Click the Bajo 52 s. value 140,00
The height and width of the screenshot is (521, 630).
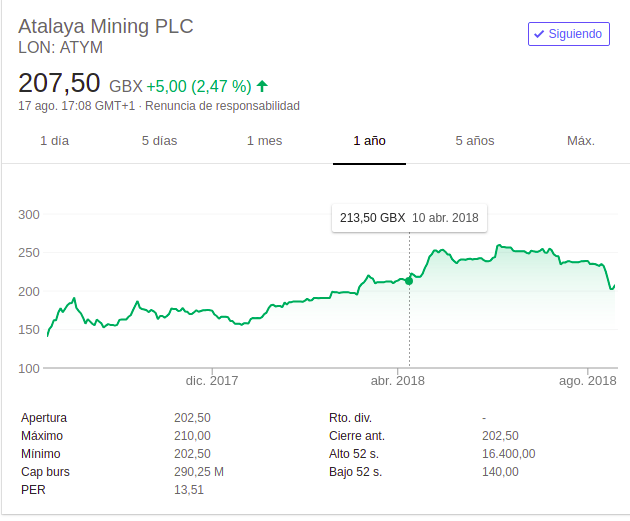(500, 472)
